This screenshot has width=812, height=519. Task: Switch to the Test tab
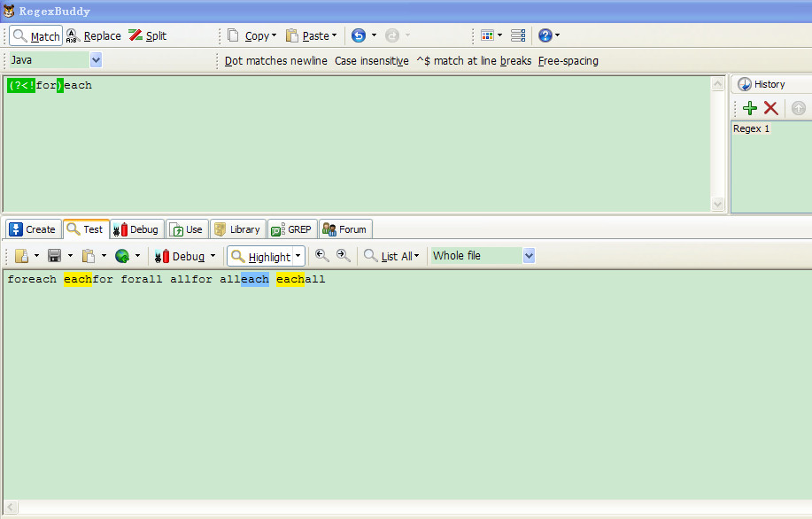(x=86, y=229)
